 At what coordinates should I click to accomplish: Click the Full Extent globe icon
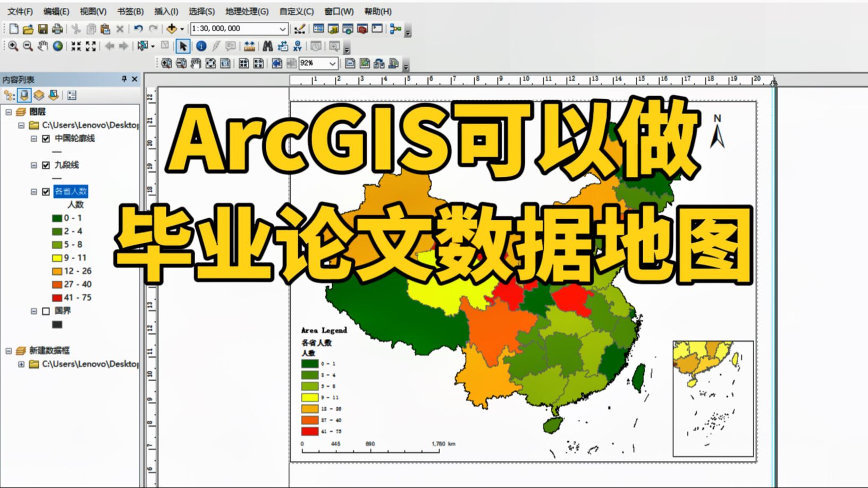click(57, 46)
